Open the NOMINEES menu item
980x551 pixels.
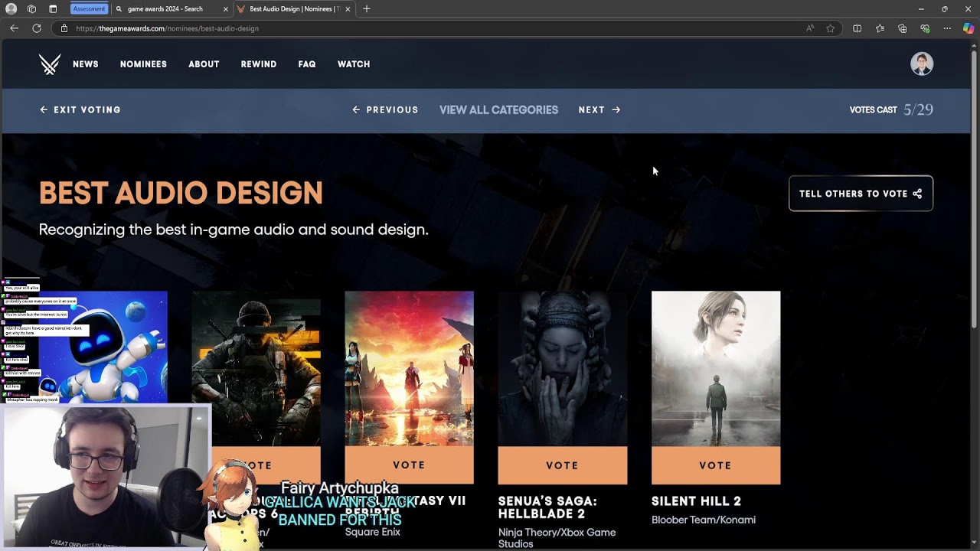pyautogui.click(x=143, y=64)
